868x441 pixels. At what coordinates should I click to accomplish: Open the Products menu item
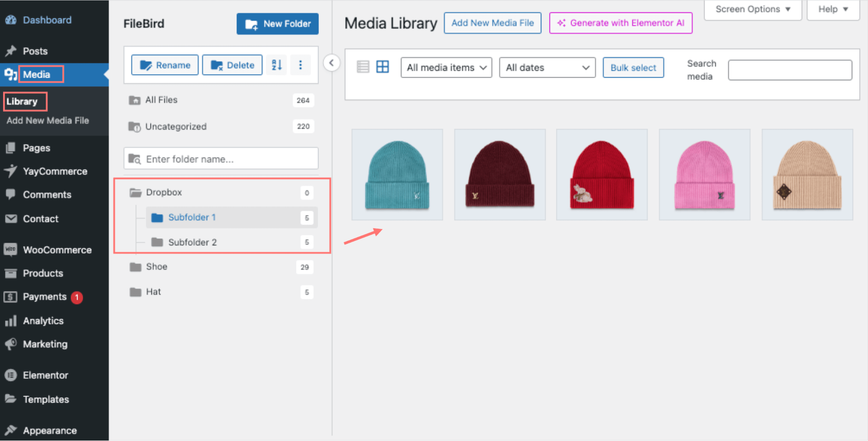coord(43,273)
